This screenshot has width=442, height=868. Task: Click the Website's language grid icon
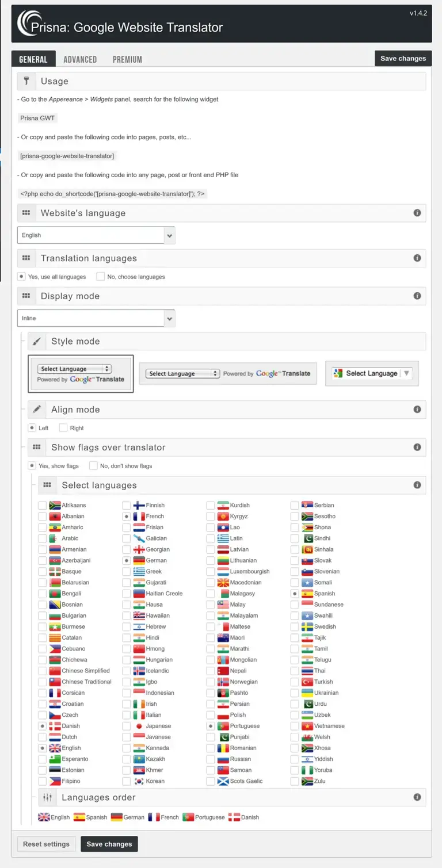click(x=26, y=213)
